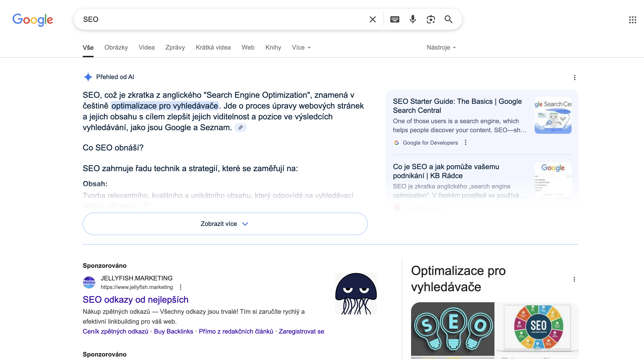Click the KB Rádce Google thumbnail image
The height and width of the screenshot is (359, 644).
pyautogui.click(x=553, y=180)
